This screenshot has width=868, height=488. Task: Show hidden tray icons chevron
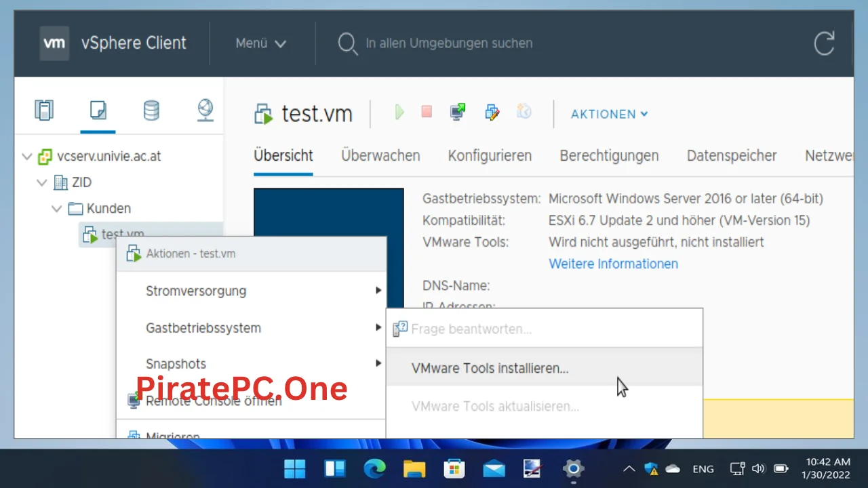pyautogui.click(x=629, y=469)
